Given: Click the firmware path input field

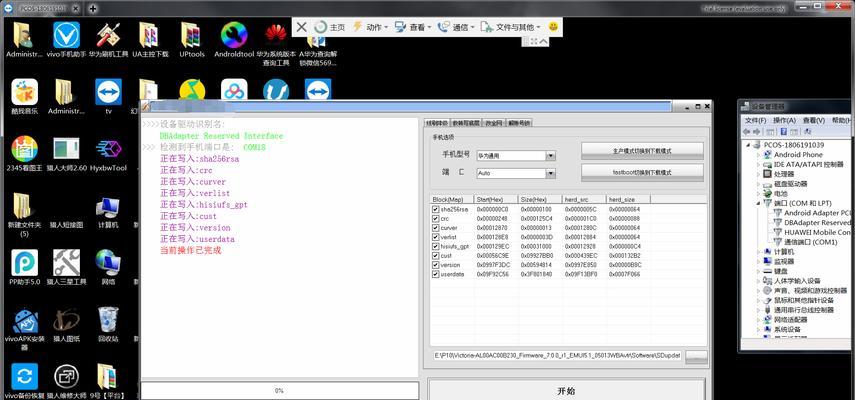Looking at the screenshot, I should (557, 355).
